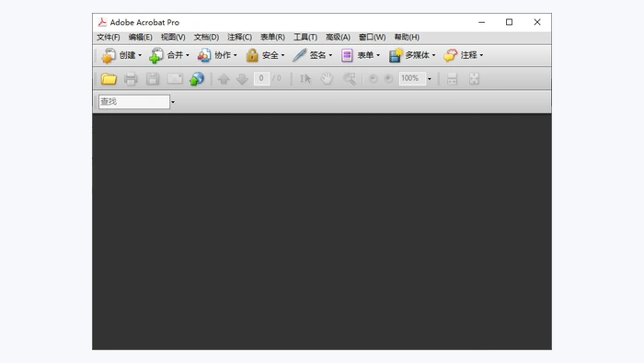Expand the 签名 dropdown arrow
Image resolution: width=644 pixels, height=363 pixels.
330,55
